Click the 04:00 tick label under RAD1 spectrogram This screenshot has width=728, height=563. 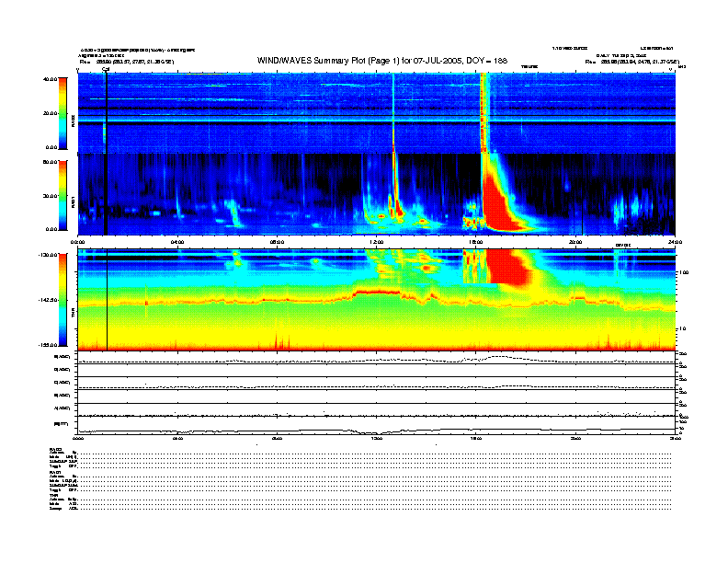click(177, 242)
